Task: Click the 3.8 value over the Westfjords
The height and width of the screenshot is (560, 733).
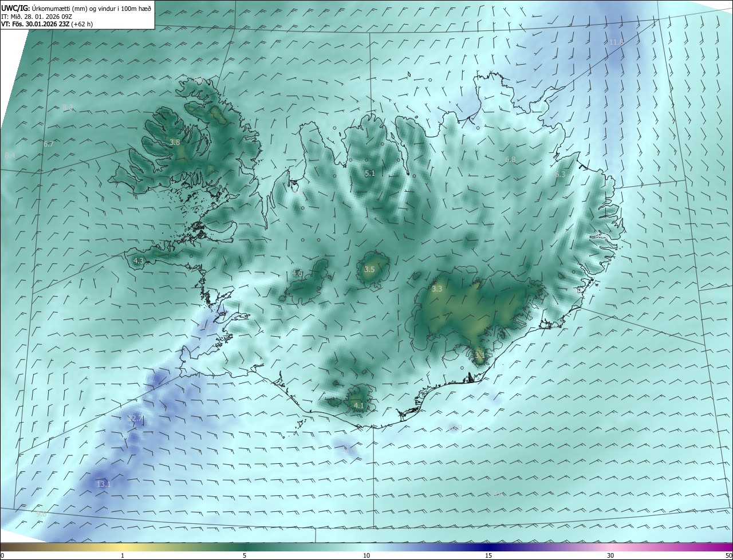Action: [x=175, y=142]
